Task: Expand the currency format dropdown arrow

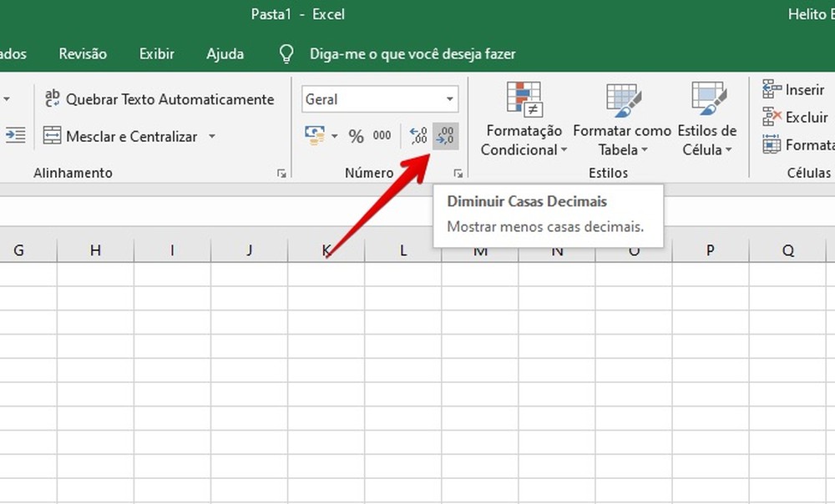Action: (334, 136)
